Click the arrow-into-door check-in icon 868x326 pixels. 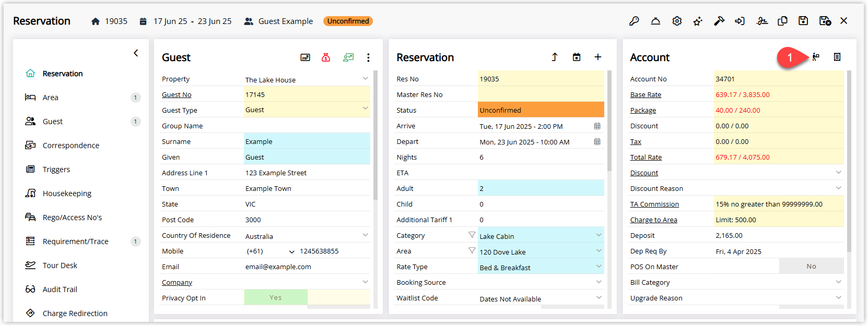pyautogui.click(x=740, y=21)
